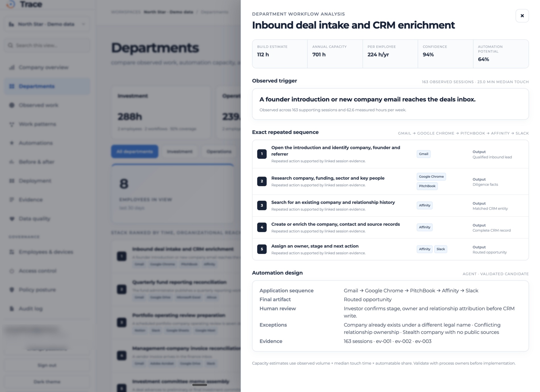Image resolution: width=540 pixels, height=392 pixels.
Task: Click the Affinity tag in step 4
Action: click(425, 227)
